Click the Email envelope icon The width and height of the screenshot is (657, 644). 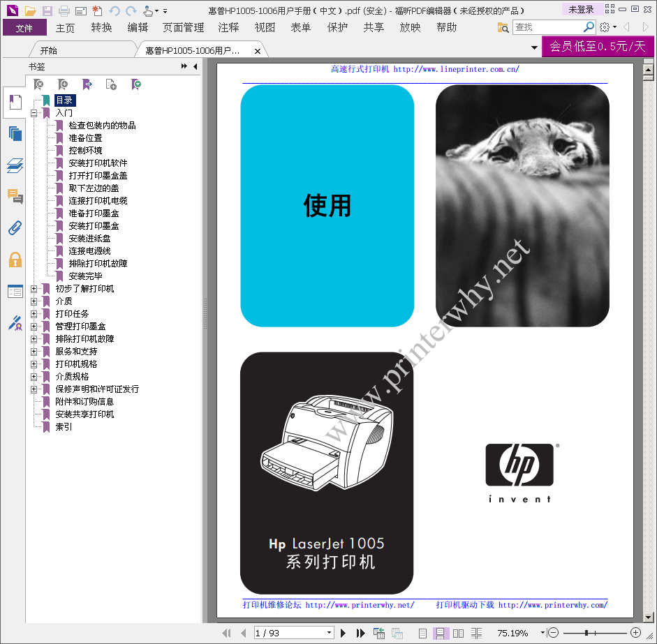81,11
